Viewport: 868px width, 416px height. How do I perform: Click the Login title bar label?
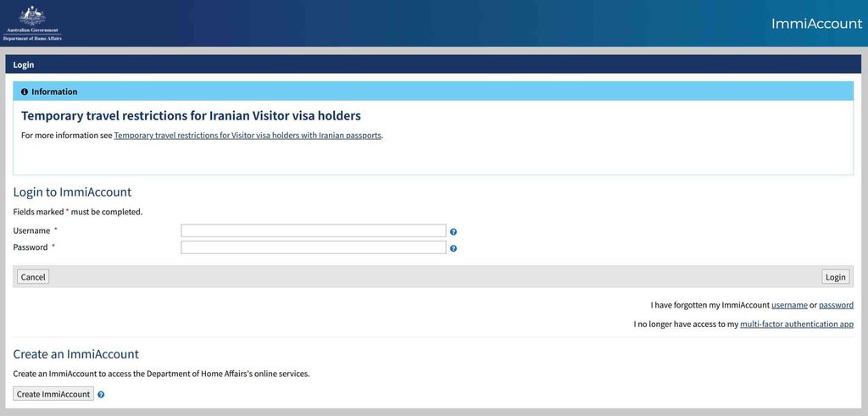click(x=24, y=64)
